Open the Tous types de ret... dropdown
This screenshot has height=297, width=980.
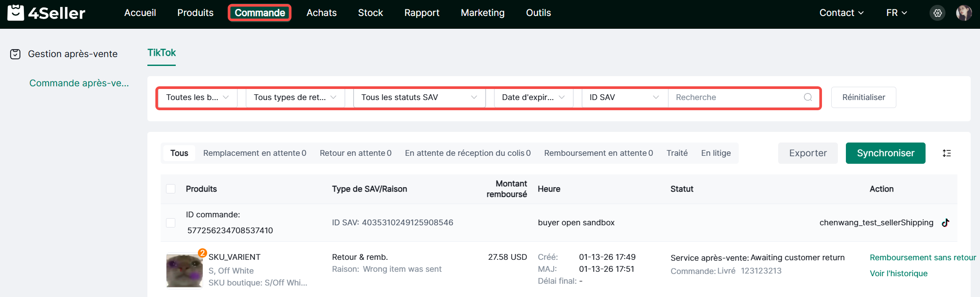coord(295,97)
